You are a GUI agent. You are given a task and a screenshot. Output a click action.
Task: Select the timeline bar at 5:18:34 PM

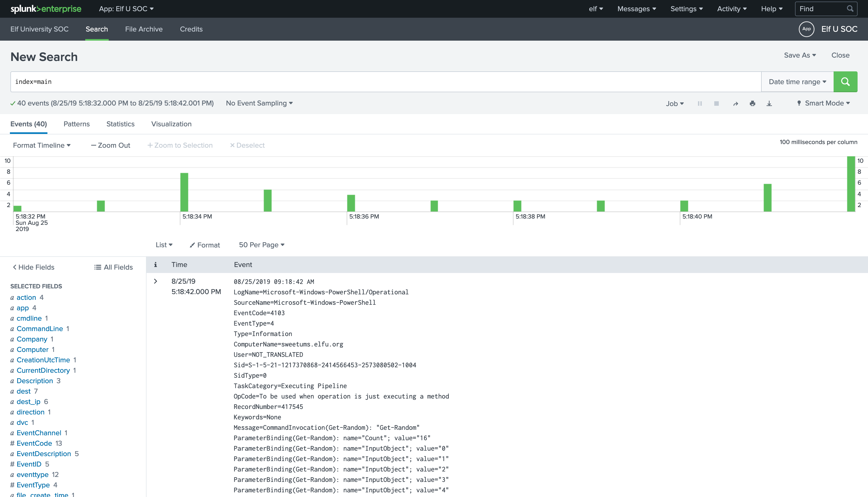(184, 192)
